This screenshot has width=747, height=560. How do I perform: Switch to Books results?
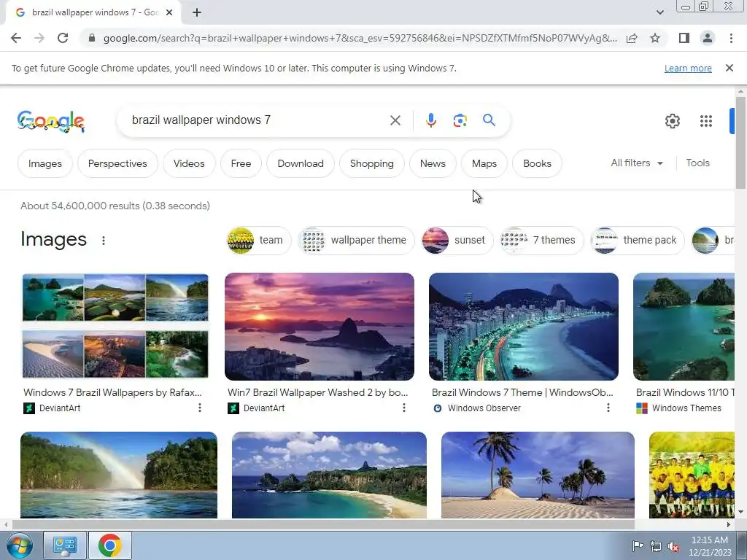click(x=537, y=163)
